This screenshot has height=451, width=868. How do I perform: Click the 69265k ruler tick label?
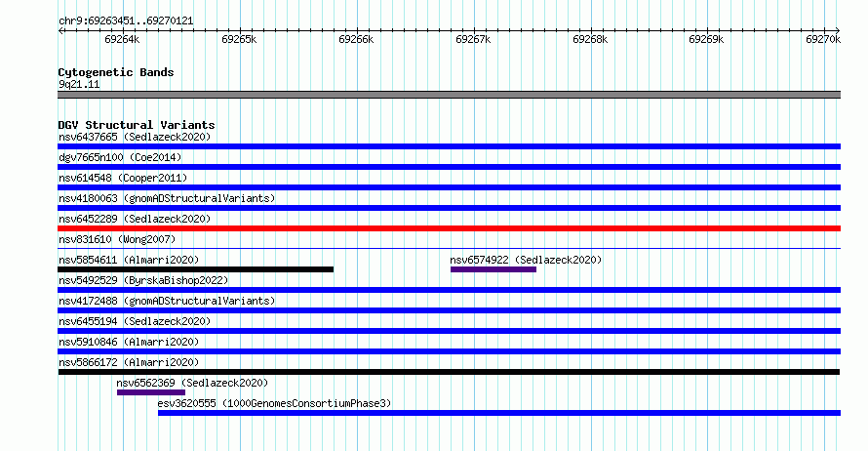pyautogui.click(x=239, y=39)
